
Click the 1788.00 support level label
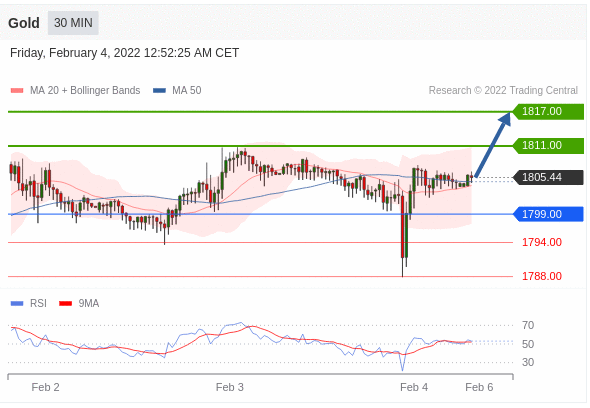pyautogui.click(x=542, y=276)
